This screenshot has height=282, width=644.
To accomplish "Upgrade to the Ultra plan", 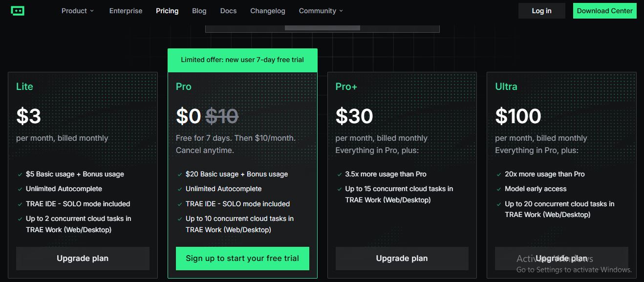I will 561,259.
